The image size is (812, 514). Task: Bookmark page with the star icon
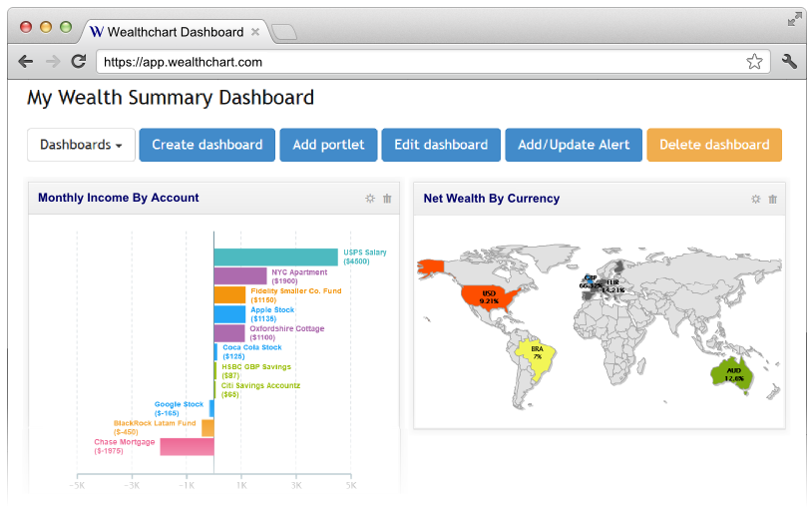click(x=754, y=62)
